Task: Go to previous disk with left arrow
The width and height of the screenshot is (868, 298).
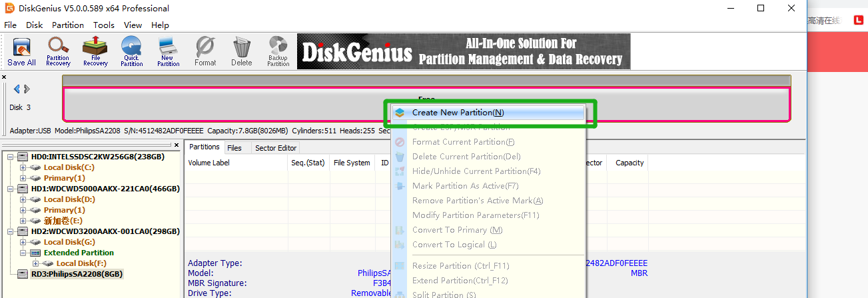Action: (17, 89)
